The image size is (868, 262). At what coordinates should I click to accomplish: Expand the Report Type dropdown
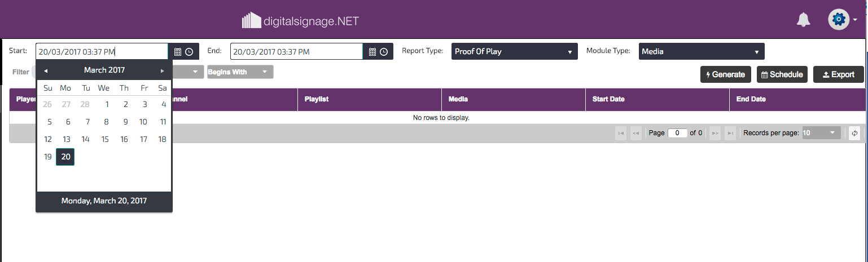(x=514, y=52)
